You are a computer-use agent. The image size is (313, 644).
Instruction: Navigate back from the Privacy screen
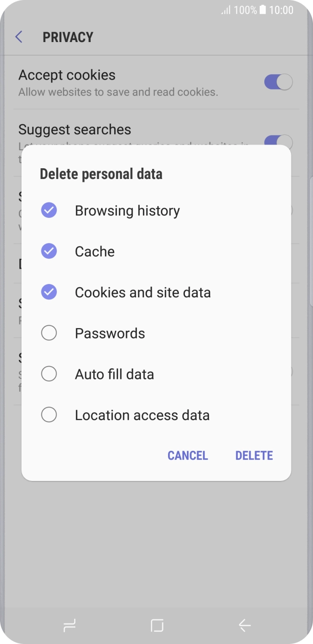(18, 36)
